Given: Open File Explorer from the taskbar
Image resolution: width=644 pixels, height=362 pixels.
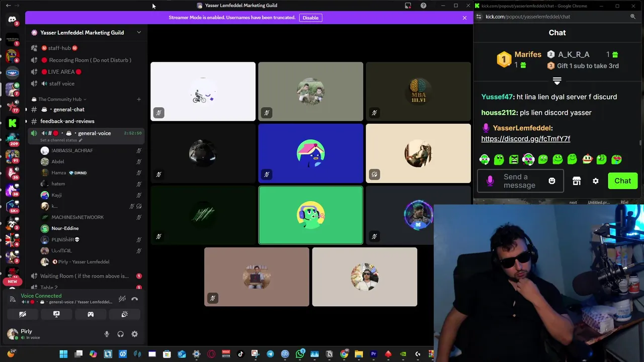Looking at the screenshot, I should click(359, 354).
